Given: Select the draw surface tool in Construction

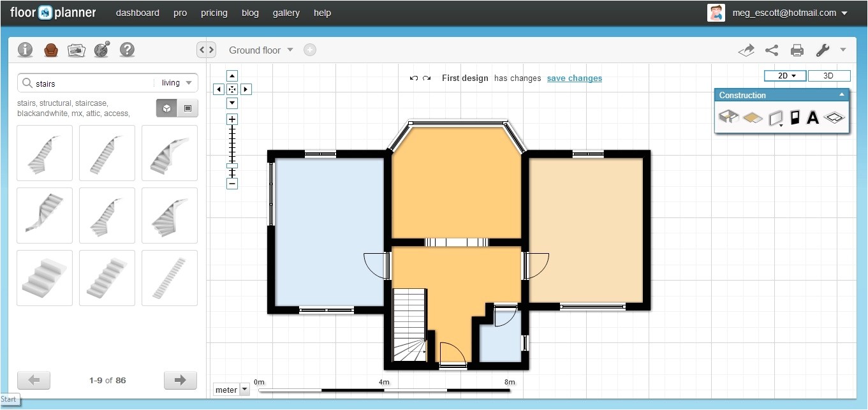Looking at the screenshot, I should coord(753,118).
